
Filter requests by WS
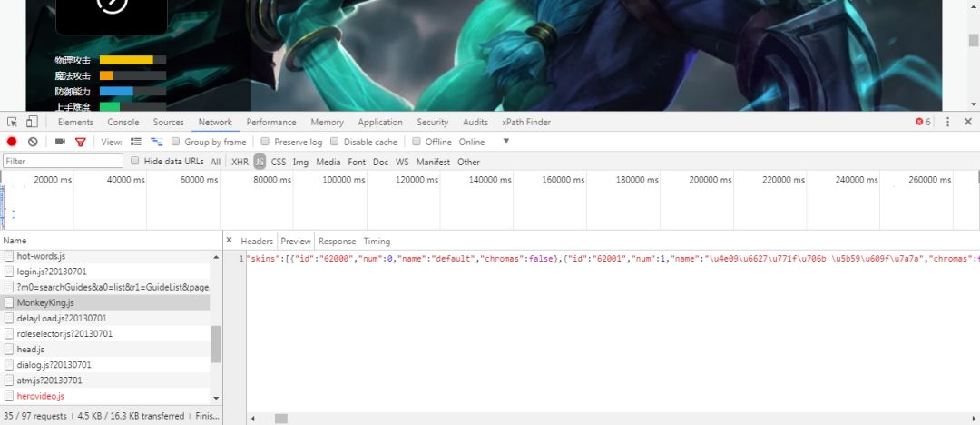tap(402, 162)
